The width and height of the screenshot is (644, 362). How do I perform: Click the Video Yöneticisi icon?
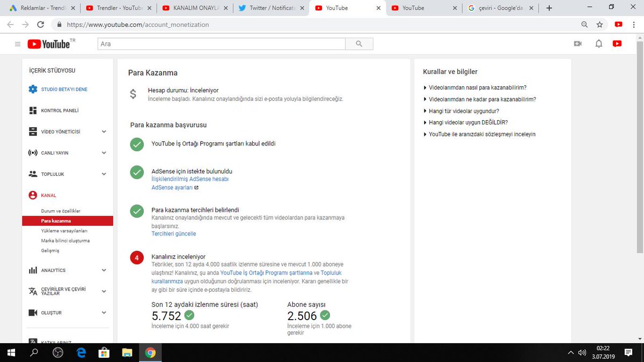click(x=33, y=131)
